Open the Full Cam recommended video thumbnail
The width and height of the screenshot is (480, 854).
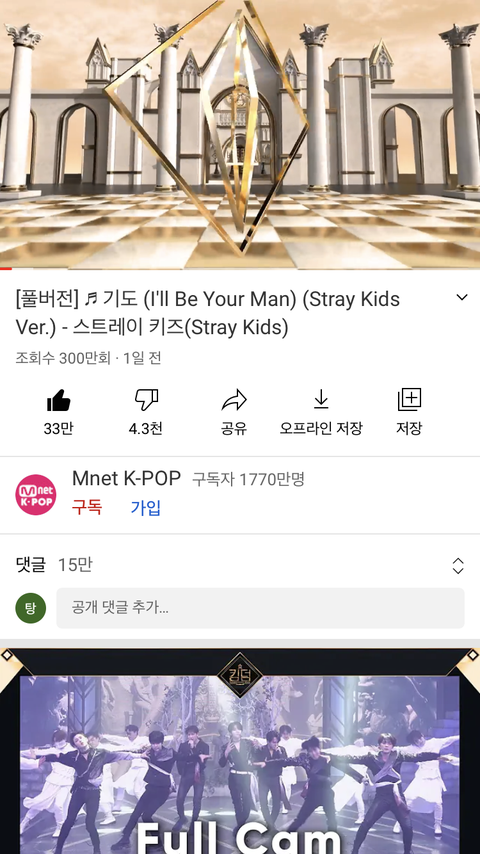pyautogui.click(x=240, y=751)
